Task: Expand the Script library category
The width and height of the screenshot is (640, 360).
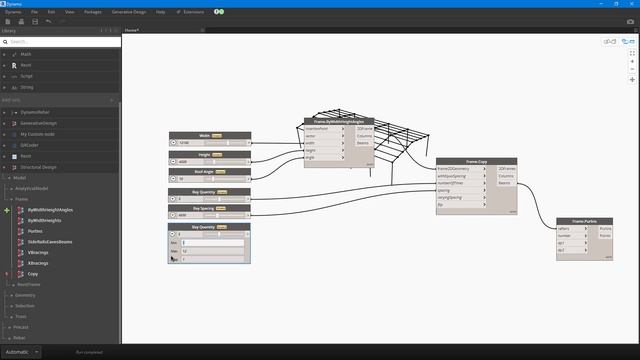Action: coord(4,76)
